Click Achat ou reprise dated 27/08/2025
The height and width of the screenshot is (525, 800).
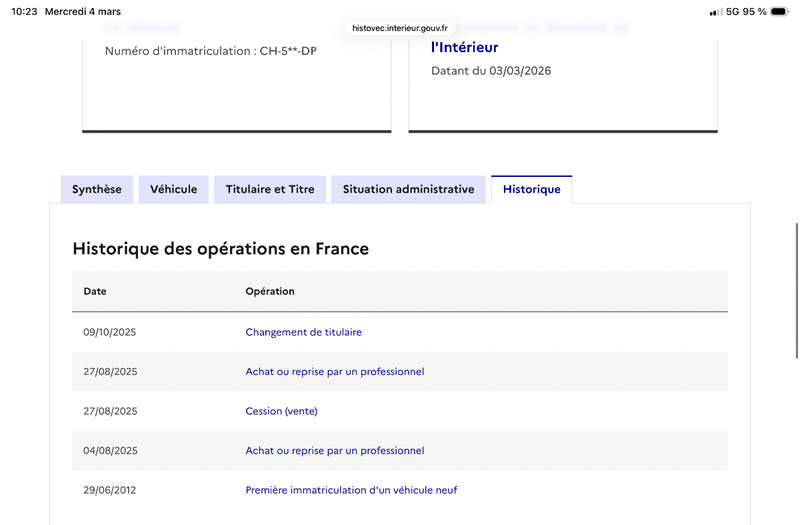tap(334, 372)
